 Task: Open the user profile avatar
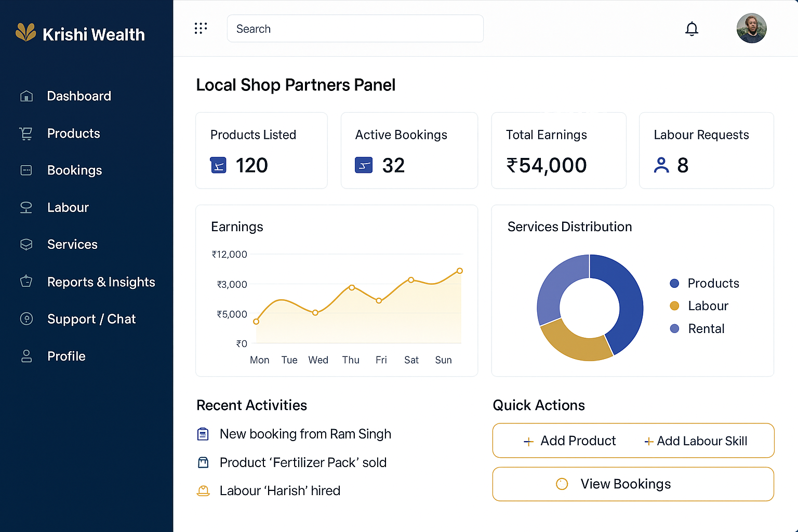pos(751,29)
